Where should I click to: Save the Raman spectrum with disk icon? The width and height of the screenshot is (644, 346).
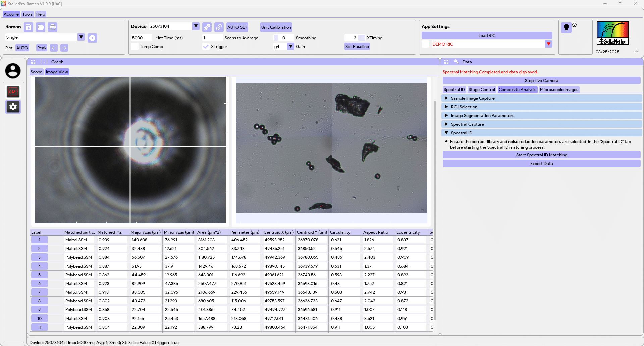coord(29,27)
